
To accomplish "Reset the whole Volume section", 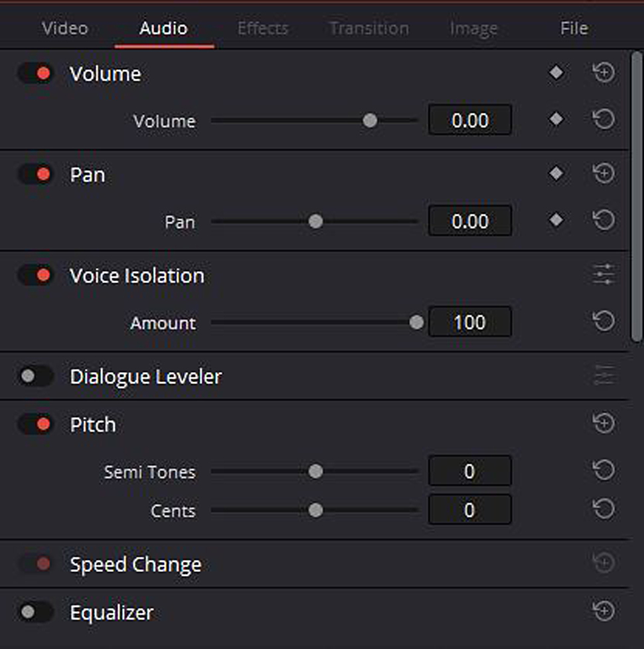I will 604,73.
